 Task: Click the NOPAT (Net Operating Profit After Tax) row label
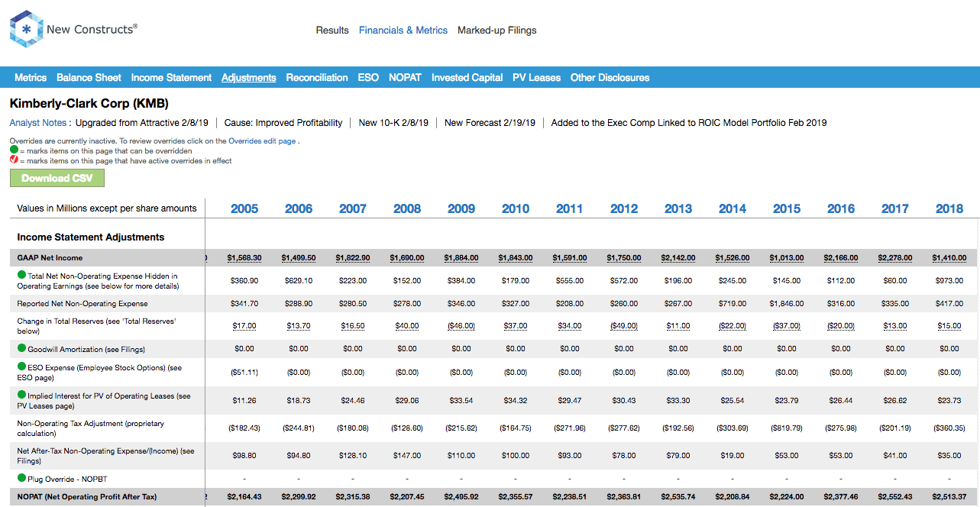point(87,496)
